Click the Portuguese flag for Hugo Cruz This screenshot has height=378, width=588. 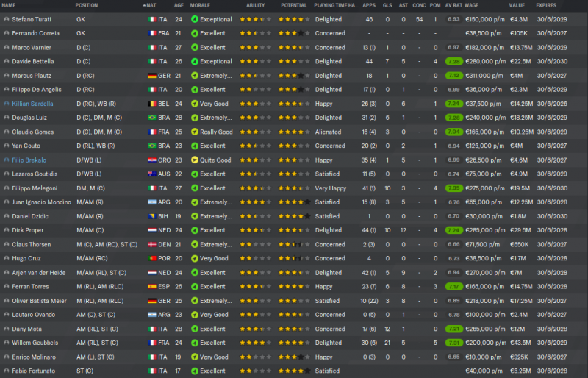point(152,258)
